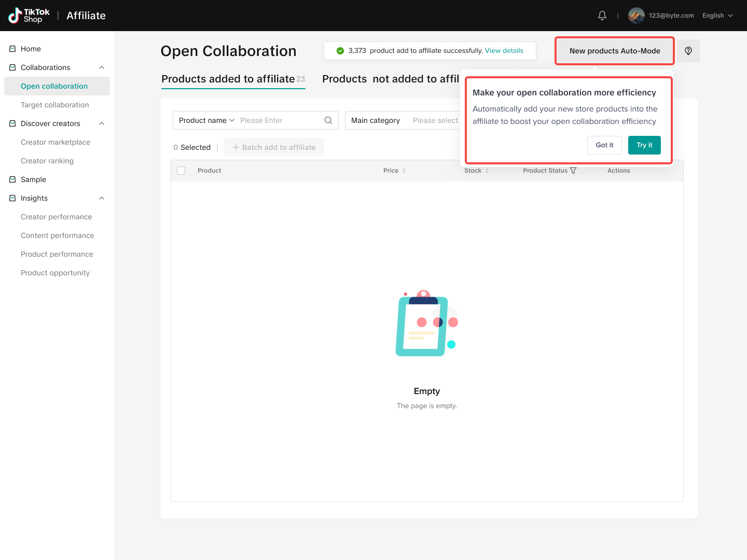The image size is (747, 560).
Task: Click the Price column sort arrows
Action: point(404,171)
